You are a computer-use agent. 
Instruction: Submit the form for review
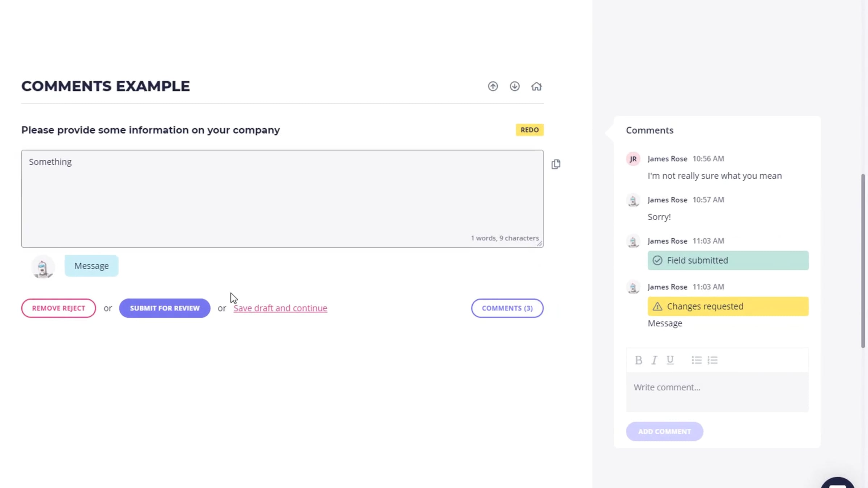pos(165,308)
